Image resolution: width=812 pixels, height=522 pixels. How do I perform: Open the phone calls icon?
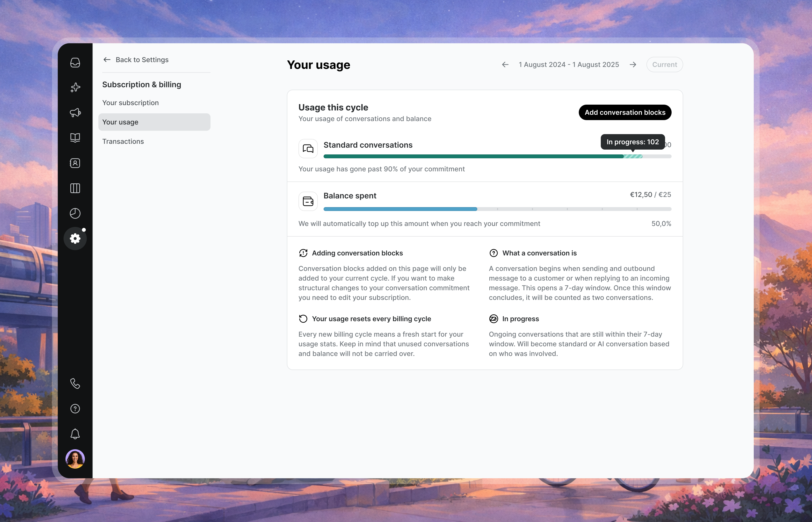(x=75, y=383)
